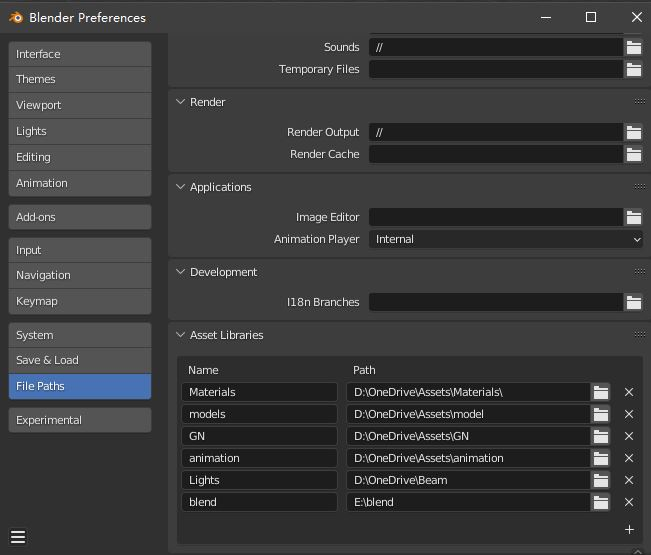651x555 pixels.
Task: Browse folder for Render Cache
Action: click(x=633, y=154)
